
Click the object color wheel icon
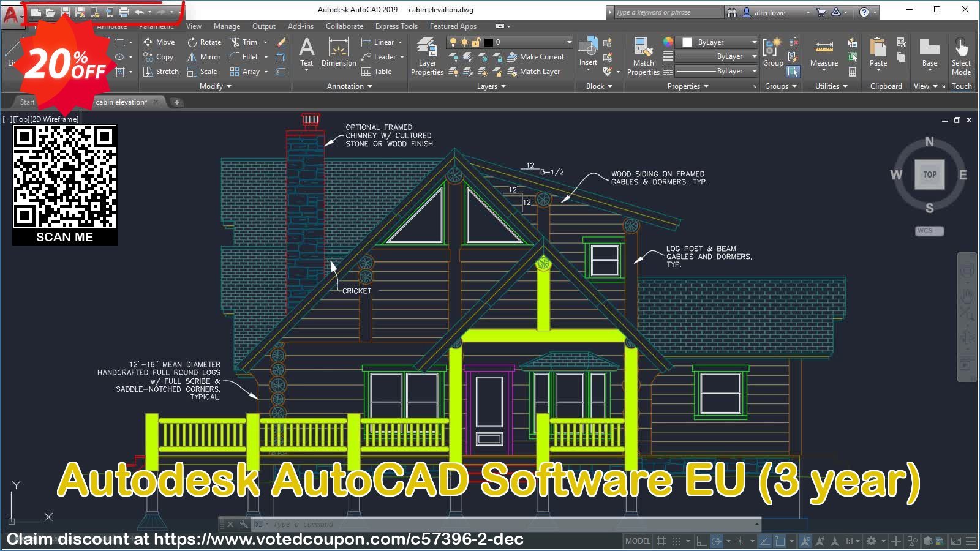tap(668, 42)
